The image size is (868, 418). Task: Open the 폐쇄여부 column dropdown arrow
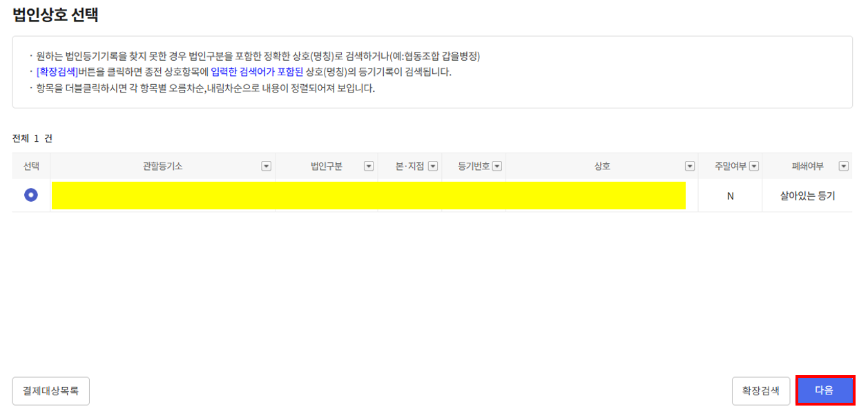coord(843,167)
